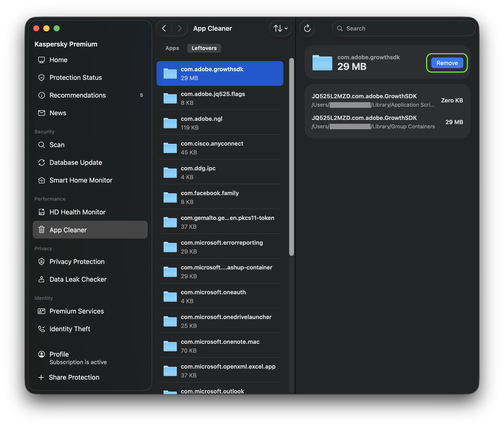Open Recommendations in the sidebar
Screen dimensions: 504x427
(90, 95)
